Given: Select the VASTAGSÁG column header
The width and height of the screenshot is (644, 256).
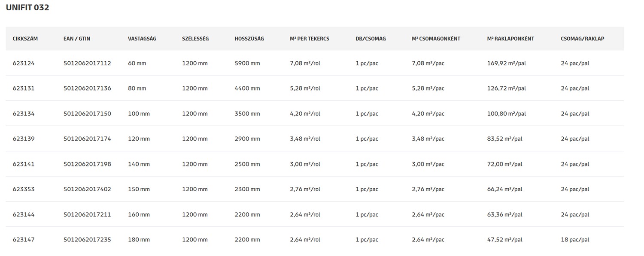Looking at the screenshot, I should tap(142, 39).
